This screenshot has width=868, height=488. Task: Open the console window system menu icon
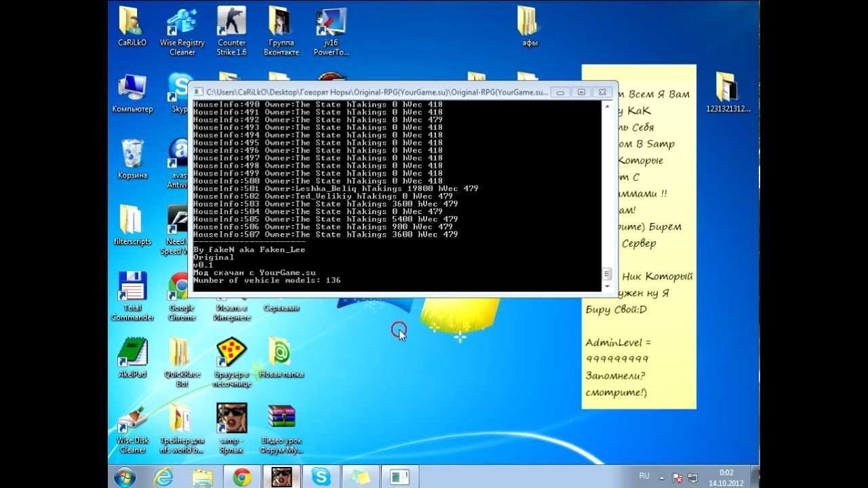click(198, 91)
